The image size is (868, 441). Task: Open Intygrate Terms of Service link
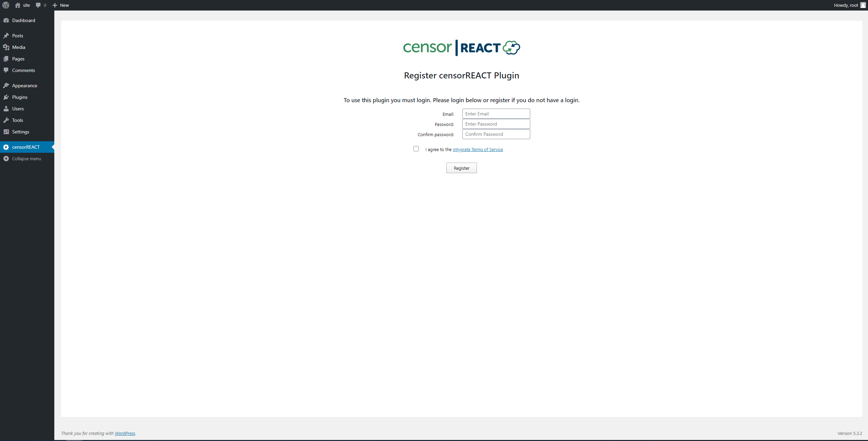pos(478,149)
